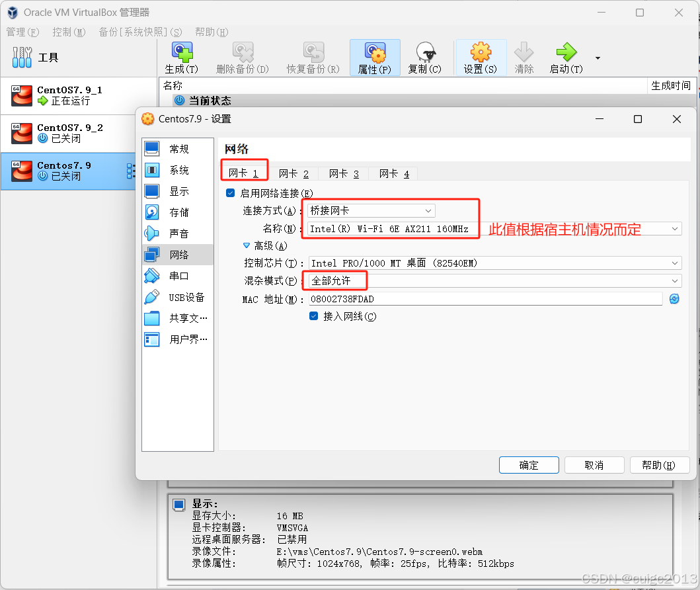Toggle 启用网络连接(E) checkbox

pos(230,193)
